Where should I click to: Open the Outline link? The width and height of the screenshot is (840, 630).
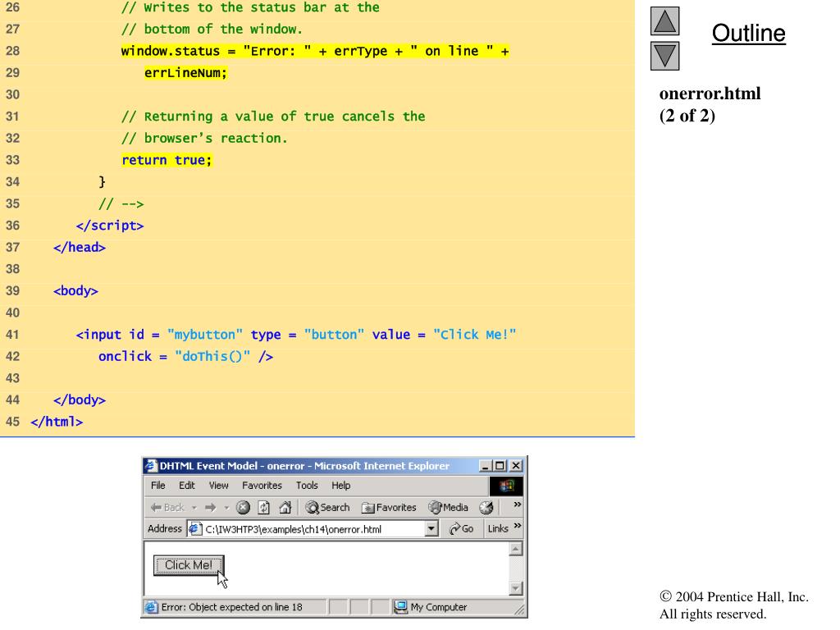tap(748, 33)
